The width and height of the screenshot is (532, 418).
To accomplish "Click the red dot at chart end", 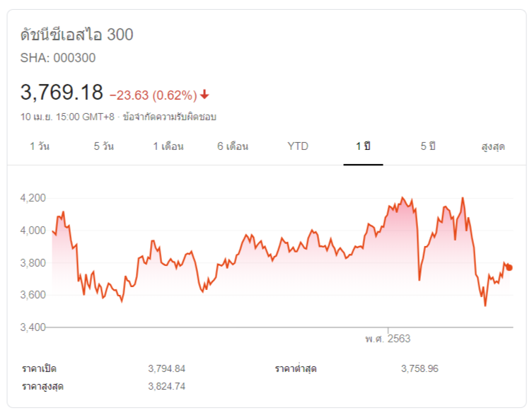I will pyautogui.click(x=509, y=267).
